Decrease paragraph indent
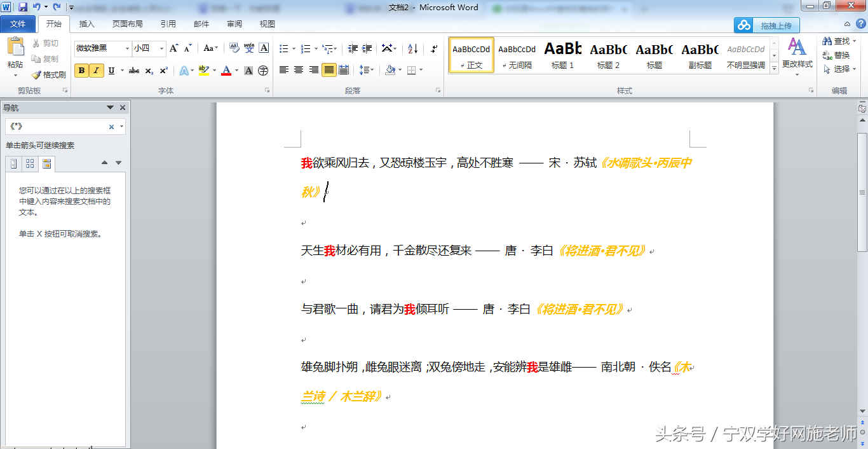 pos(353,48)
